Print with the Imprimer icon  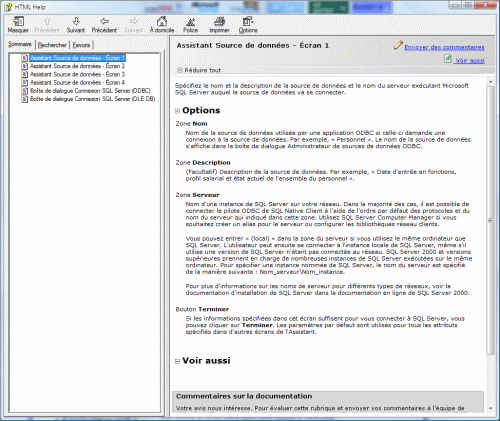point(219,22)
